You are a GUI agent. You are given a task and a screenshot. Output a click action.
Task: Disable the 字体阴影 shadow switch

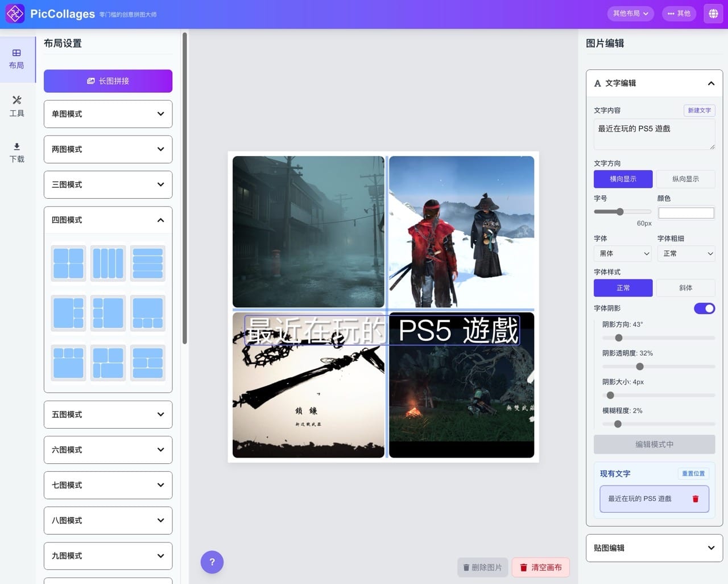pos(705,308)
